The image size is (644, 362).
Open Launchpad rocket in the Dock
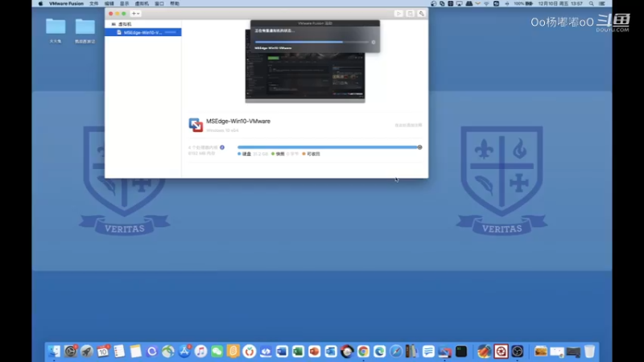click(87, 352)
